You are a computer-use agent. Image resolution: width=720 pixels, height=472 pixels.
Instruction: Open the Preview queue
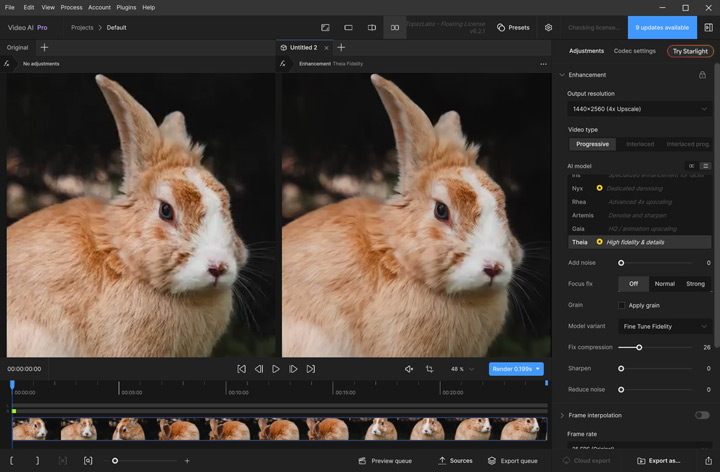coord(385,461)
